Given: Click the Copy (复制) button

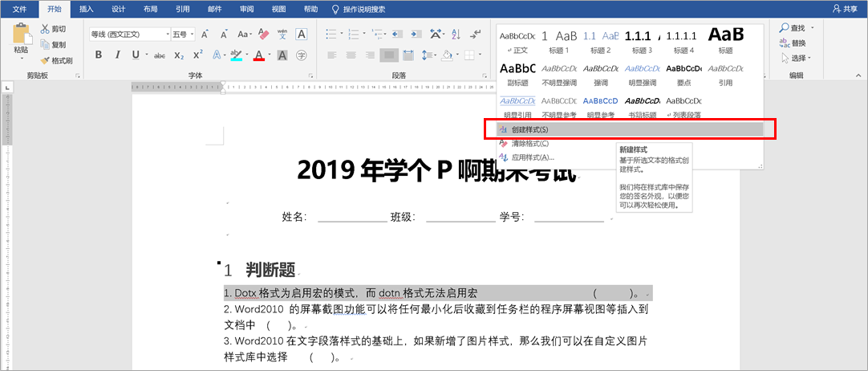Looking at the screenshot, I should tap(54, 45).
